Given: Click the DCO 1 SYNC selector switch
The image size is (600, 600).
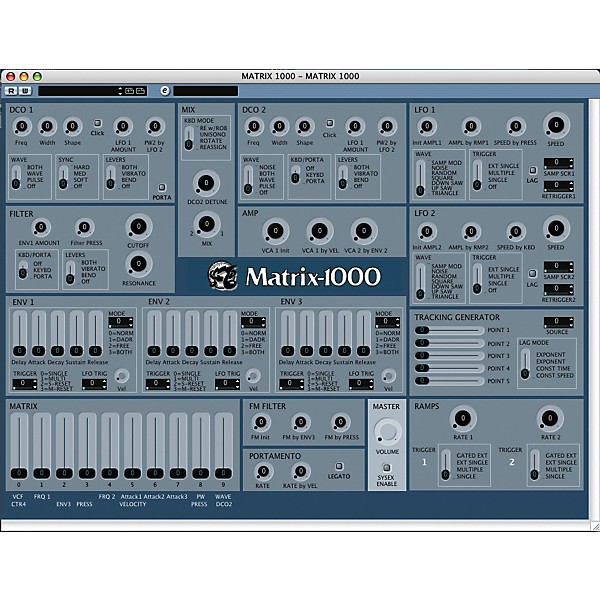Looking at the screenshot, I should click(x=63, y=177).
